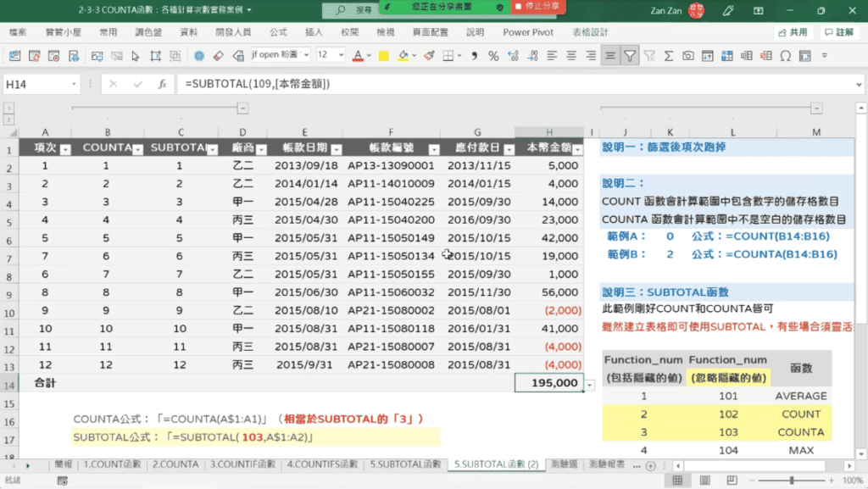The width and height of the screenshot is (868, 489).
Task: Insert a symbol with the omega icon
Action: 786,56
